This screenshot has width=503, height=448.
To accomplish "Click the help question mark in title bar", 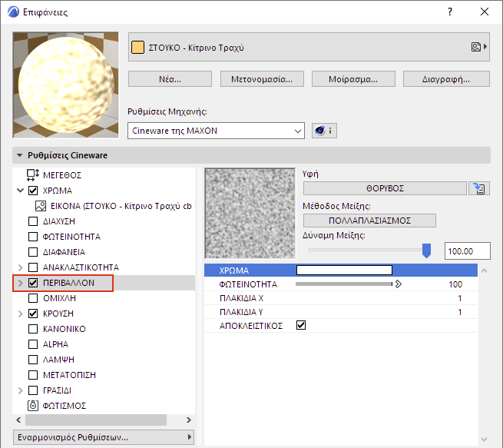I will (x=450, y=12).
